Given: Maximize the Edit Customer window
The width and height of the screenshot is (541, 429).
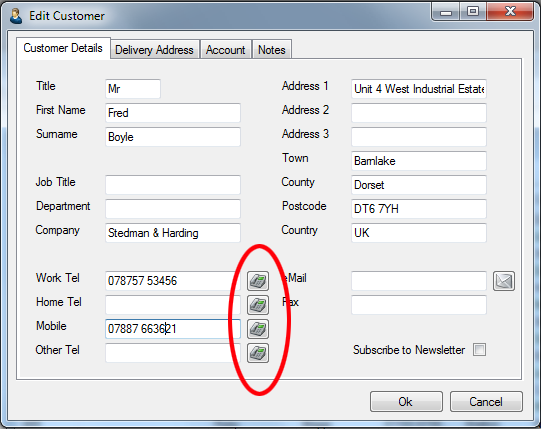Looking at the screenshot, I should [473, 12].
